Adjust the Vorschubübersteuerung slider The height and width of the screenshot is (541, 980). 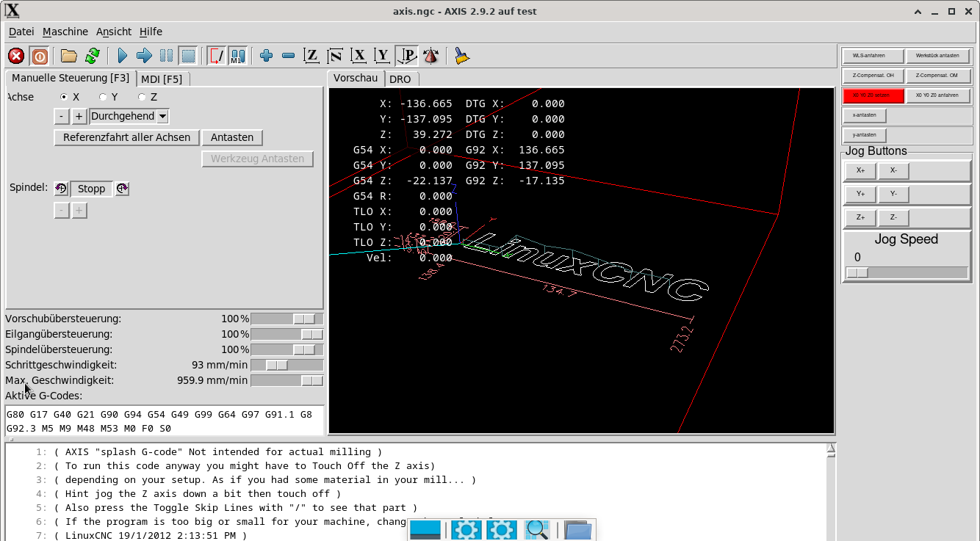287,319
